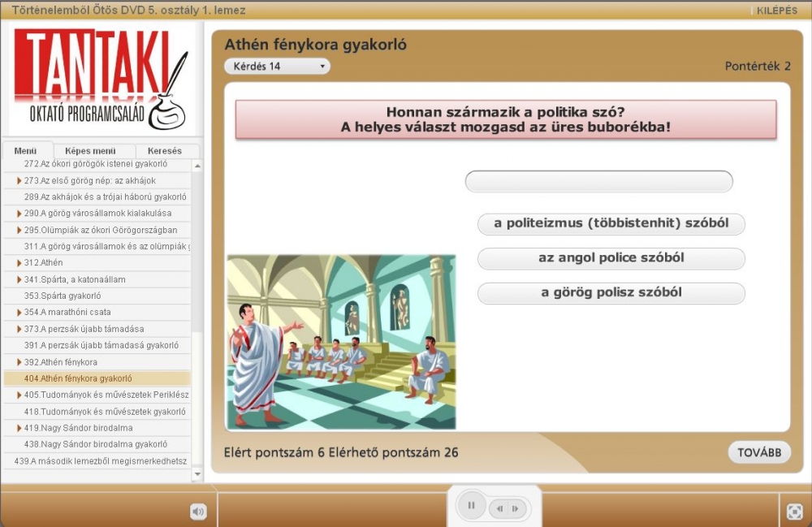Step forward with the next arrow
Screen dimensions: 812x527
click(x=516, y=509)
